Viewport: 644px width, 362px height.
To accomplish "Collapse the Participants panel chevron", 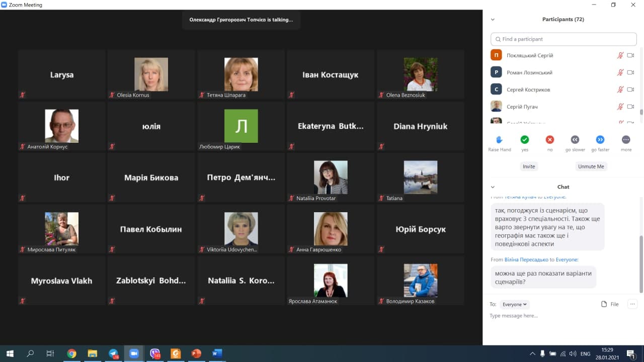I will pyautogui.click(x=493, y=20).
